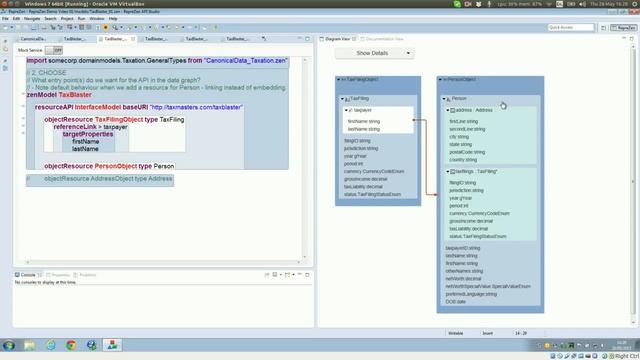Open the Windows Start menu
Viewport: 640px width, 360px height.
[9, 345]
